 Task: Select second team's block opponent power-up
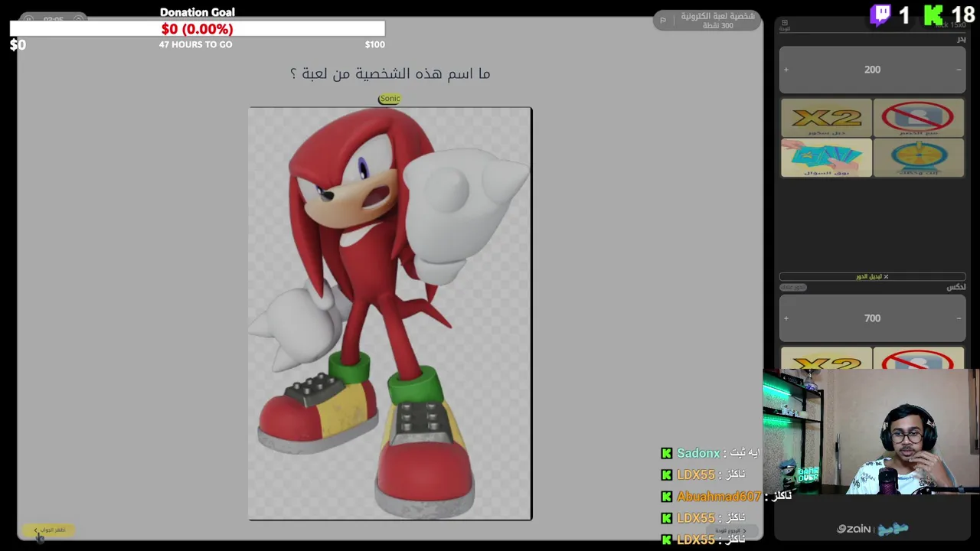click(x=918, y=358)
